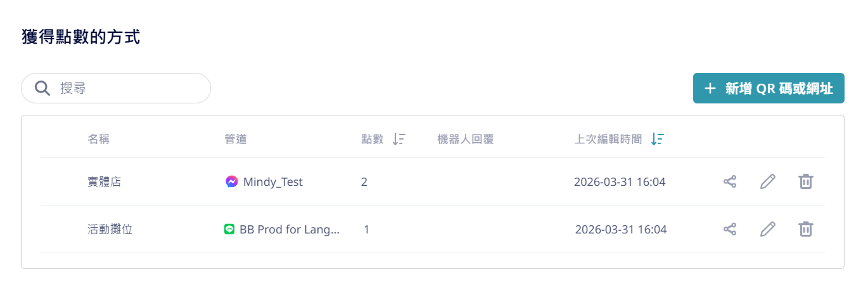868x295 pixels.
Task: Delete the 實體店 row using trash icon
Action: tap(805, 182)
